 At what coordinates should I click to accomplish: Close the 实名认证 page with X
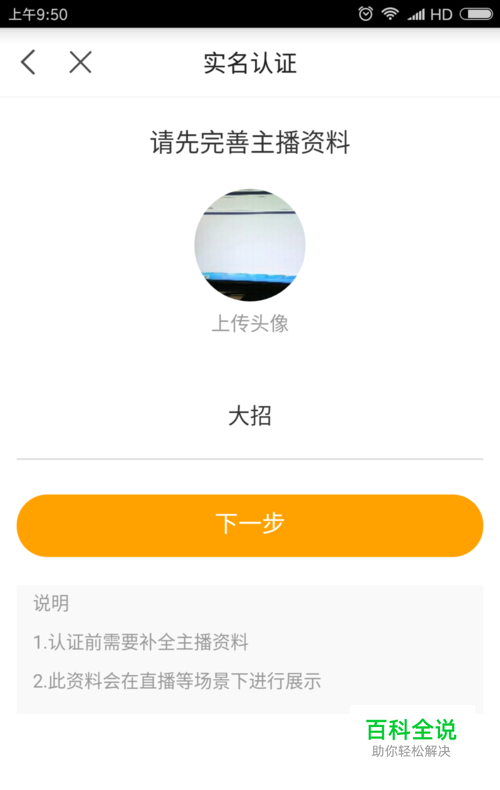point(81,62)
